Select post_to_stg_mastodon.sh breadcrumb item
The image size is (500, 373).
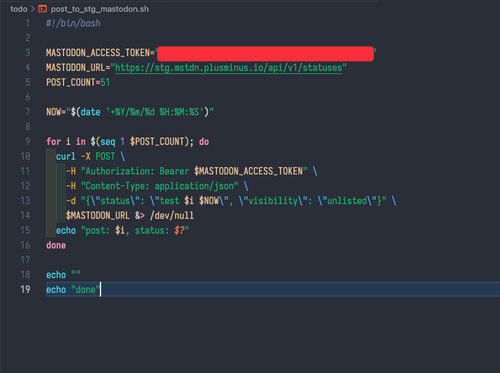tap(100, 9)
